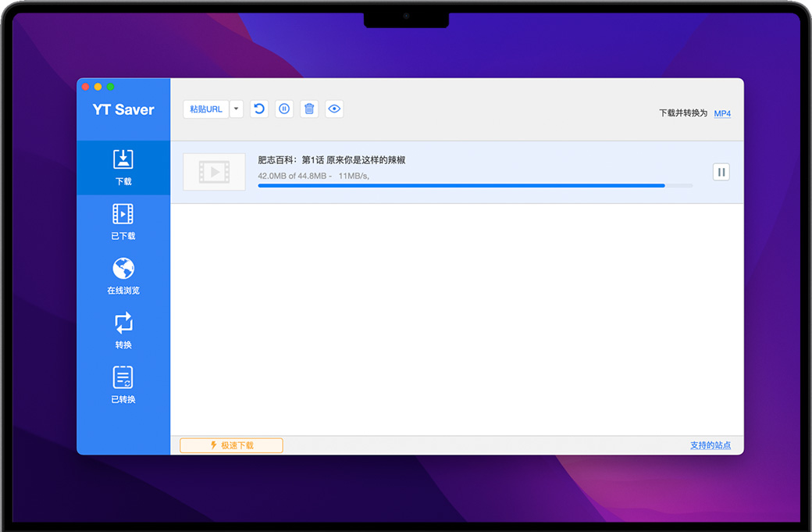Open the 支持的站点 link

pyautogui.click(x=710, y=445)
